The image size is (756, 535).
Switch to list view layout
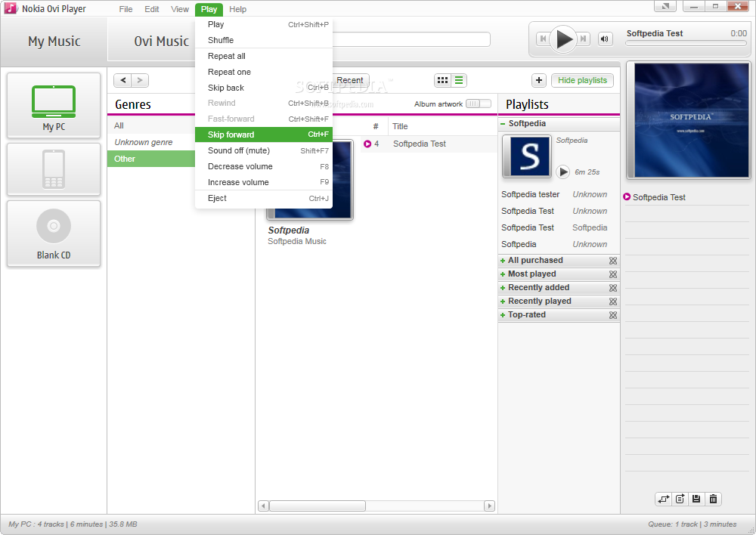(x=459, y=81)
